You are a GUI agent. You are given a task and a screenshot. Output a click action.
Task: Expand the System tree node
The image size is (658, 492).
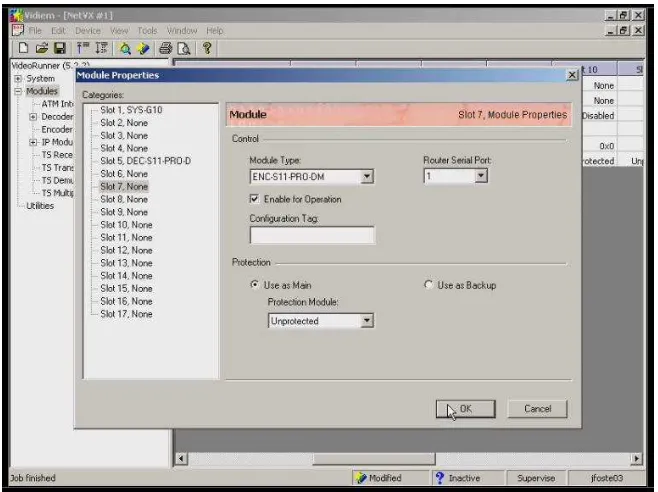coord(18,79)
